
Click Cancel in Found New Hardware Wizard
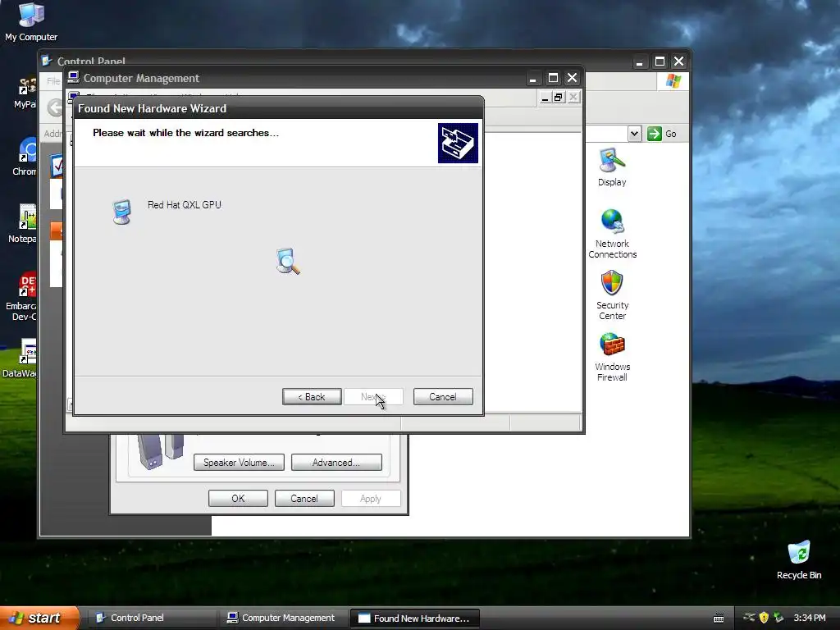pyautogui.click(x=443, y=397)
